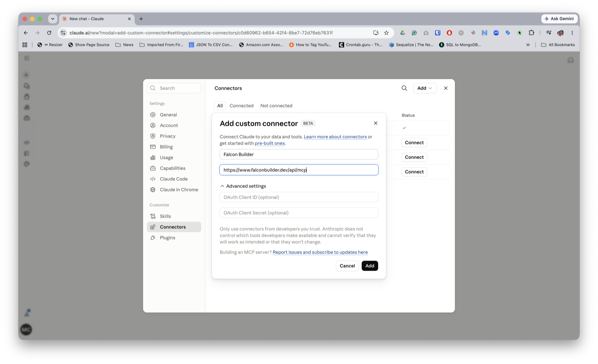Viewport: 598px width, 364px height.
Task: Show more bookmarks with double chevron
Action: 528,45
